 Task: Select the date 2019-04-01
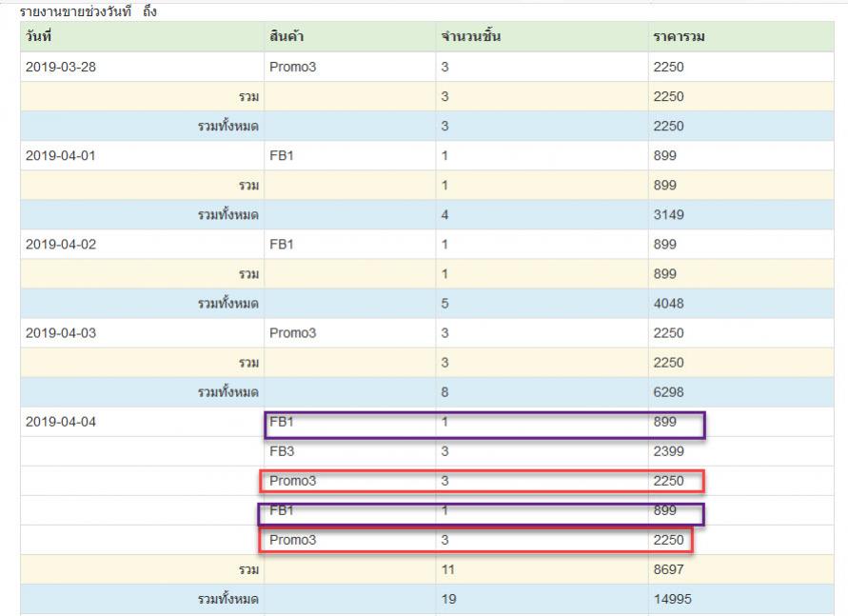pyautogui.click(x=61, y=156)
